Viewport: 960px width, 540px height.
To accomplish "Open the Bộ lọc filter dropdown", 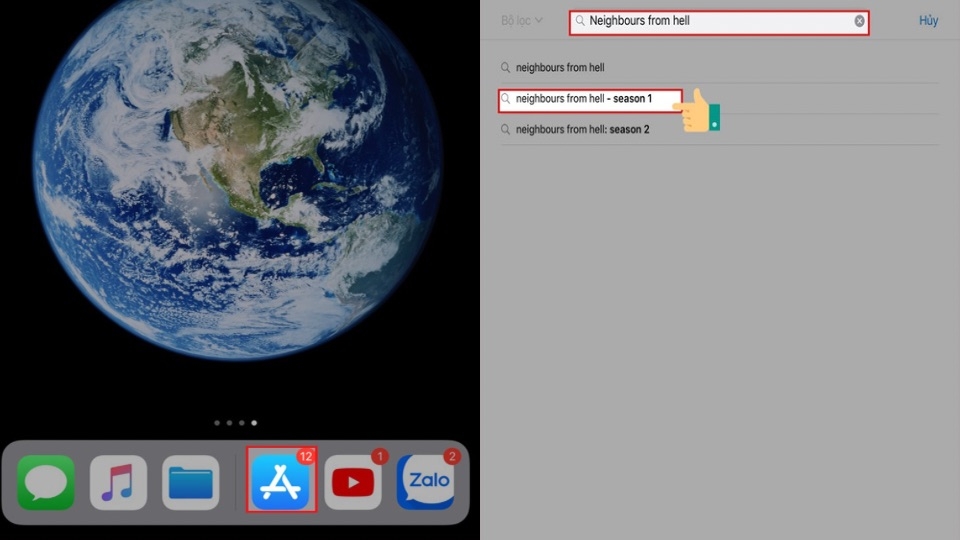I will (x=522, y=21).
